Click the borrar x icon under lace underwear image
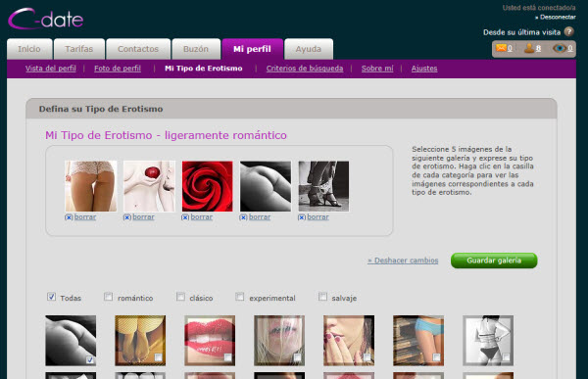Image resolution: width=588 pixels, height=379 pixels. tap(69, 217)
